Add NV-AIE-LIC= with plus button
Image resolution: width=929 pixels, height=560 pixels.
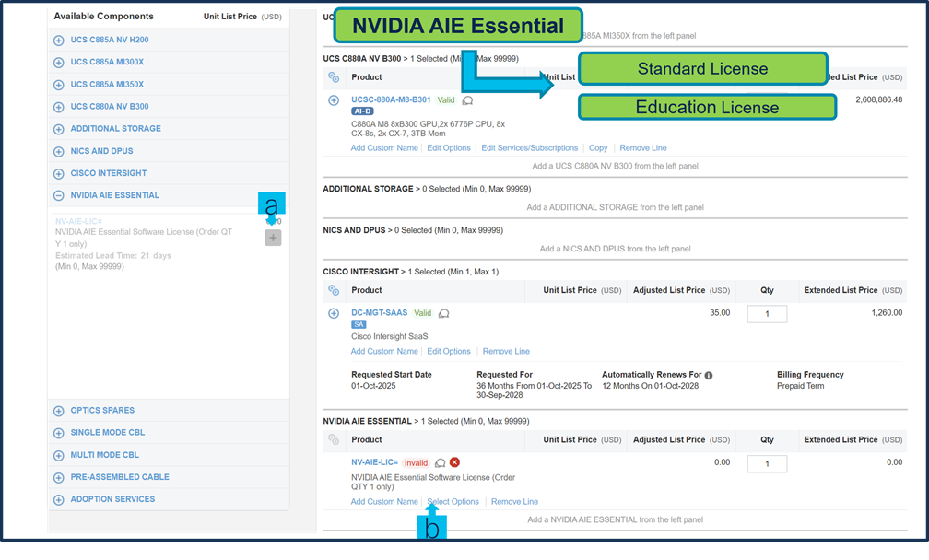point(273,238)
